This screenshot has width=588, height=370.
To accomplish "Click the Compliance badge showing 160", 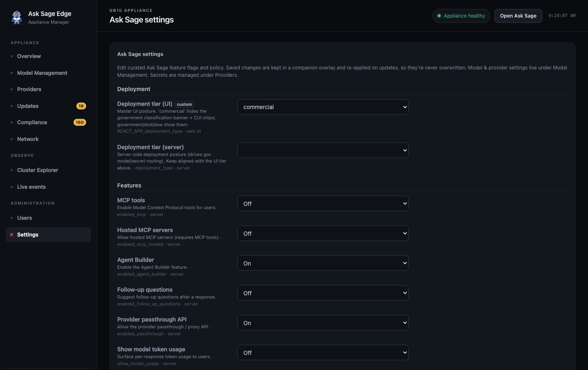I will pos(80,123).
